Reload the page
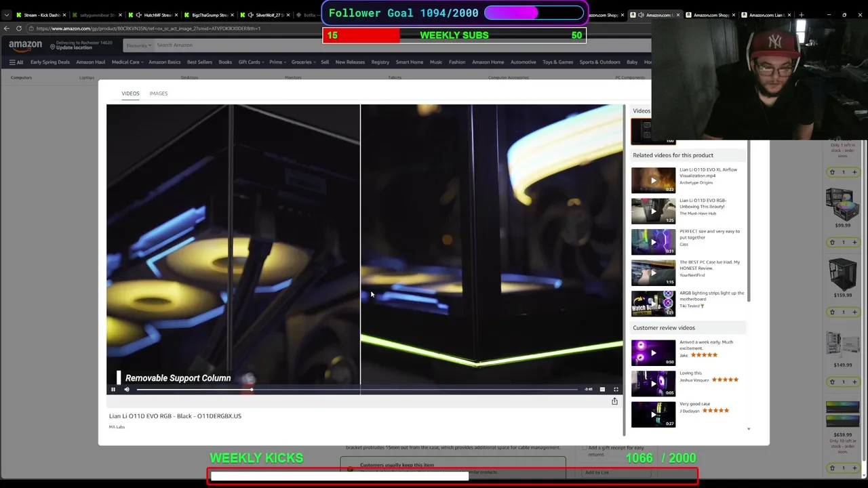Viewport: 868px width, 488px height. point(19,28)
